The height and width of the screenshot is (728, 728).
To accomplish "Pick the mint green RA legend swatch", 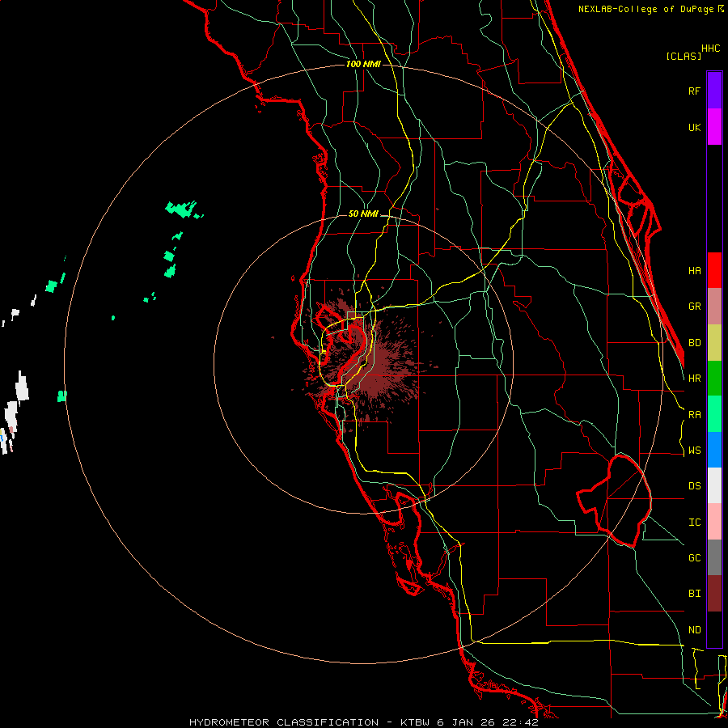I will click(x=714, y=414).
